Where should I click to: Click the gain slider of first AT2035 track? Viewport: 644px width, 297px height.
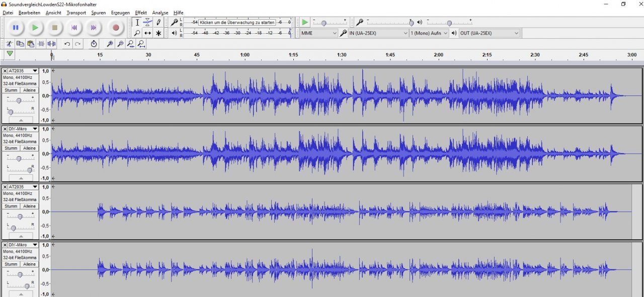click(x=19, y=101)
